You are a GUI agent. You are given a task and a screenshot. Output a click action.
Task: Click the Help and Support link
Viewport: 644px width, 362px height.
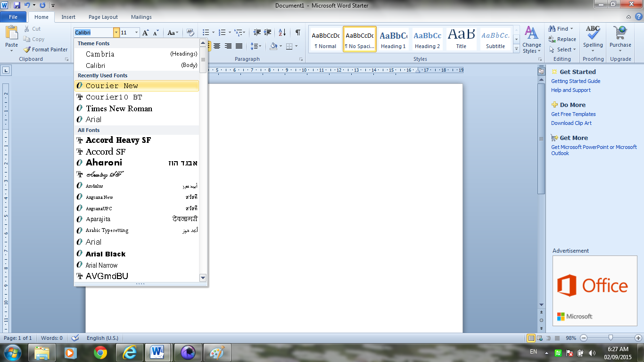pyautogui.click(x=571, y=90)
